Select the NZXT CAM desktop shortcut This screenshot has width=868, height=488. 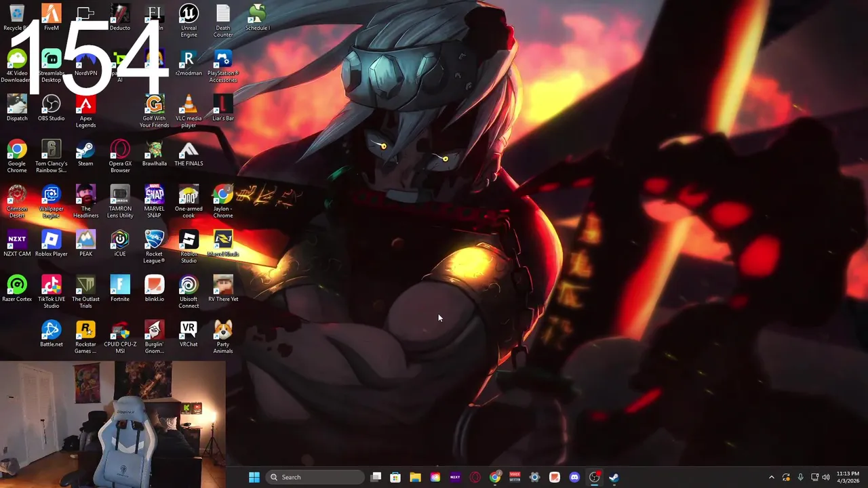(x=16, y=244)
